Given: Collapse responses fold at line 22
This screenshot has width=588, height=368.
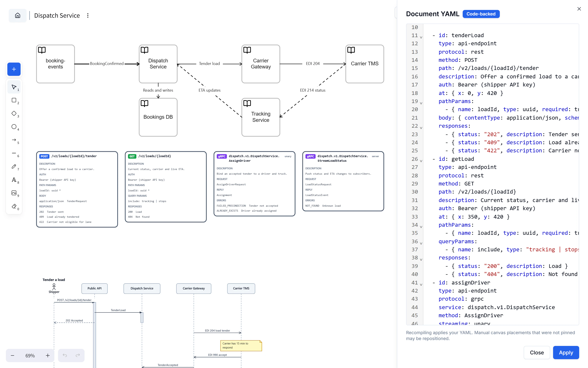Looking at the screenshot, I should click(x=421, y=128).
